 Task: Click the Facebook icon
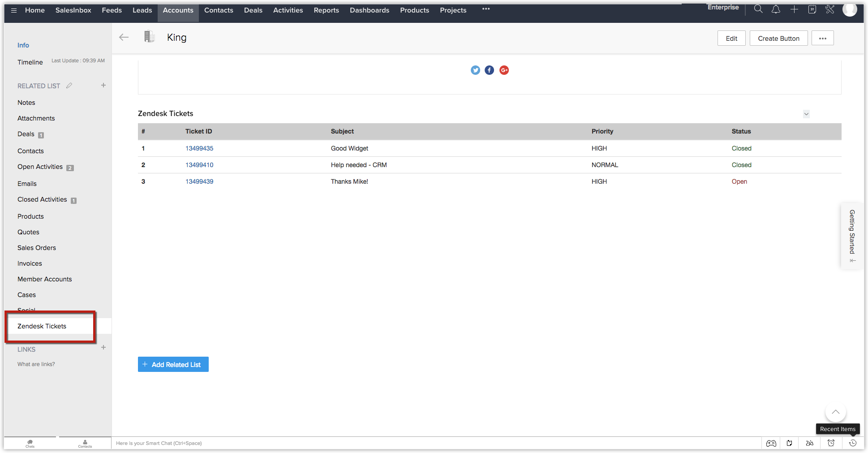[x=490, y=70]
